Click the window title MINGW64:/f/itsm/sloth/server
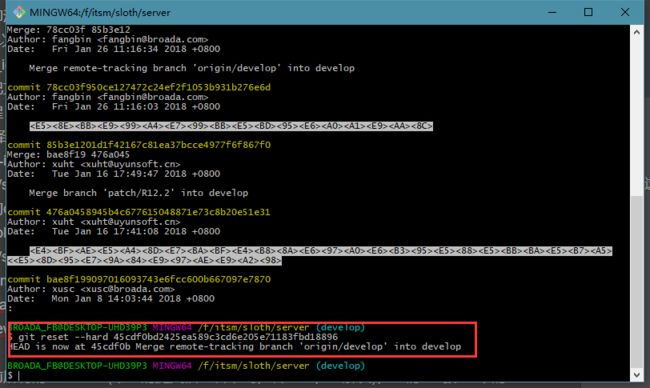 click(100, 12)
